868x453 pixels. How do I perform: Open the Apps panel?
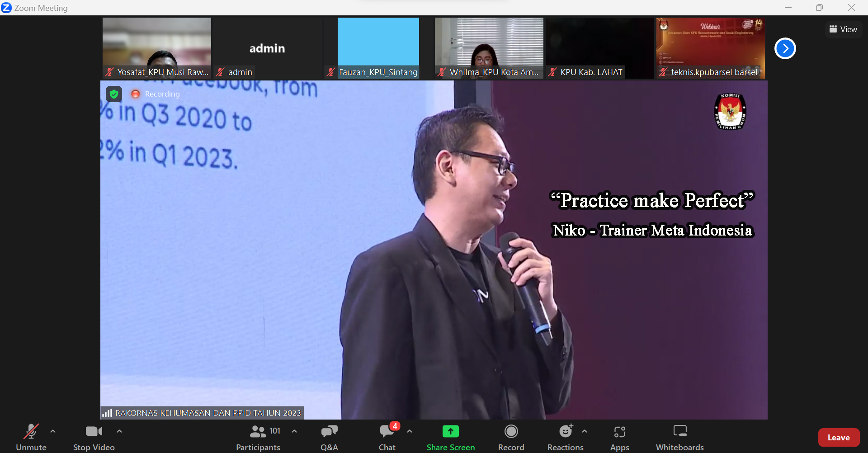619,437
